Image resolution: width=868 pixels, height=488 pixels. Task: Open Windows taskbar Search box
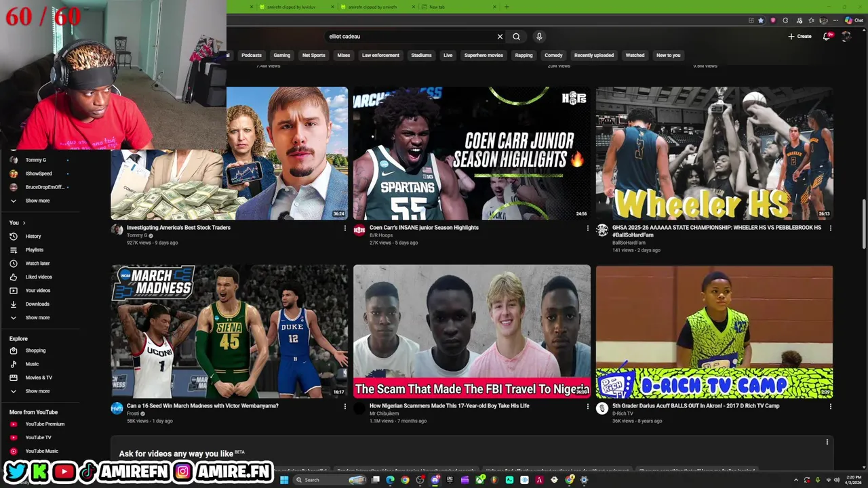(x=330, y=480)
